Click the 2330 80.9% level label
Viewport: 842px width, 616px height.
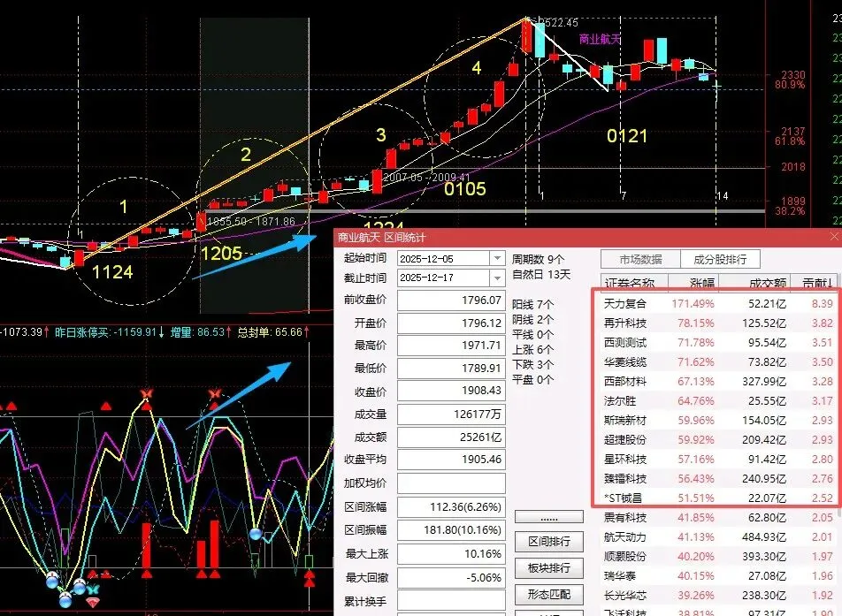click(790, 80)
